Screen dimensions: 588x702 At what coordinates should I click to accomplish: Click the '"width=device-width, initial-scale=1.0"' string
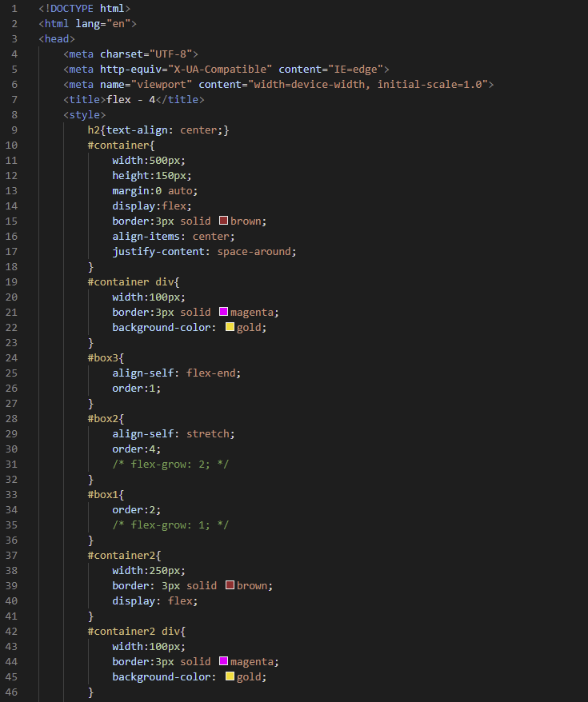tap(368, 85)
